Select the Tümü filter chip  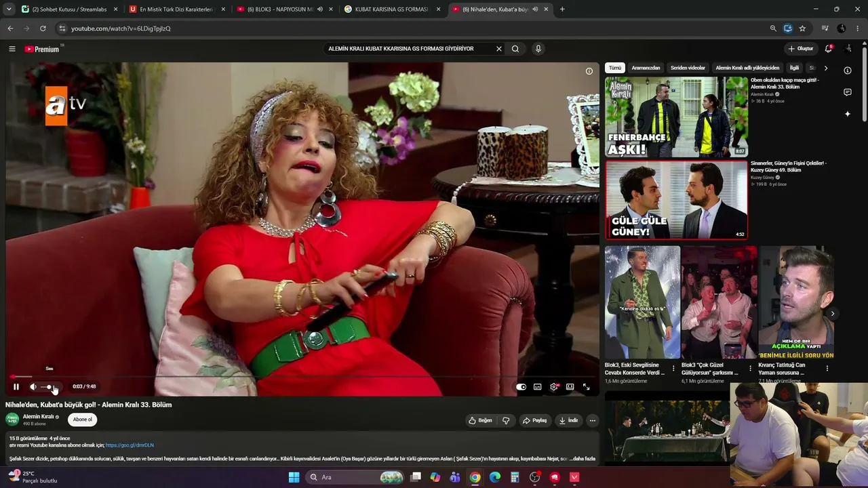click(615, 68)
